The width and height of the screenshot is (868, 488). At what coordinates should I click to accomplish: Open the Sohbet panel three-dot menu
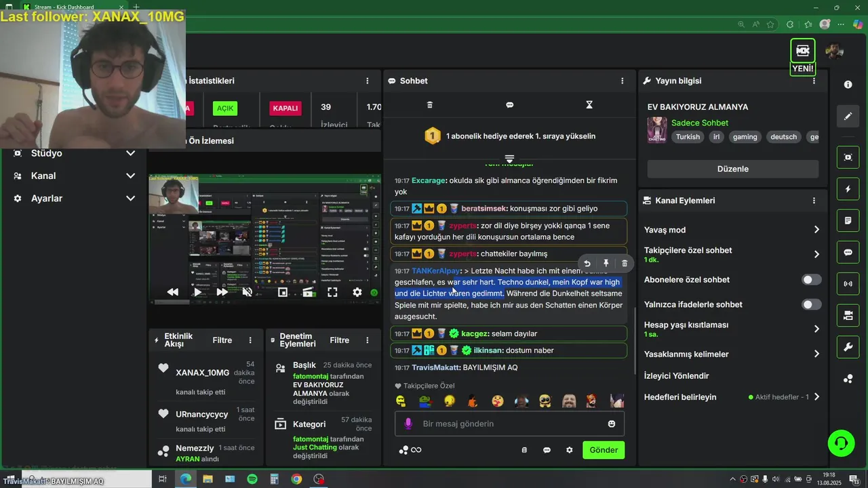(622, 81)
